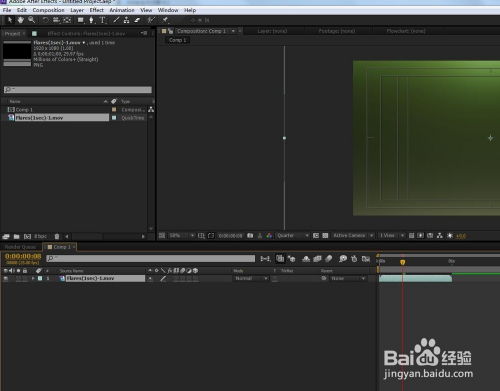Open the Quarter resolution dropdown

point(293,236)
